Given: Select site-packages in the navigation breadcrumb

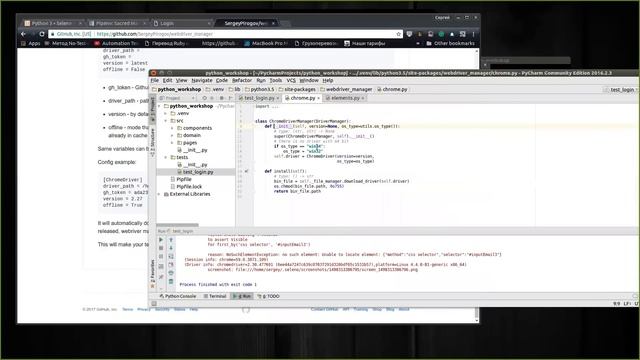Looking at the screenshot, I should coord(297,89).
